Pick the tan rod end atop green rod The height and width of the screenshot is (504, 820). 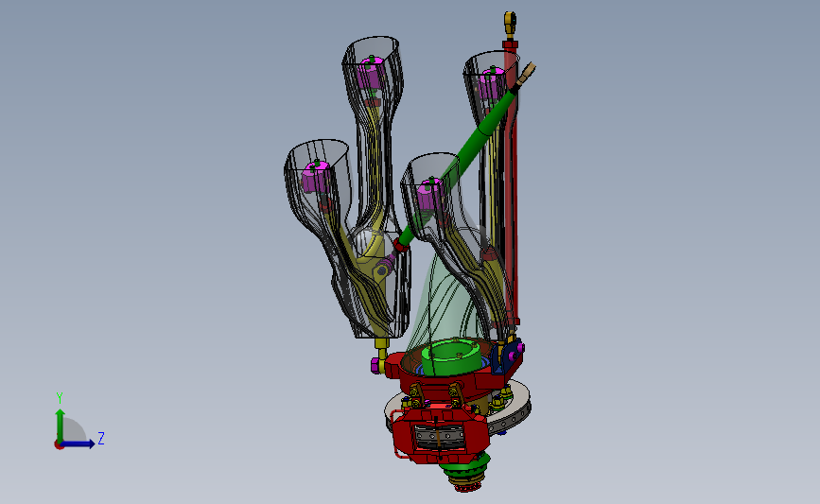[527, 73]
